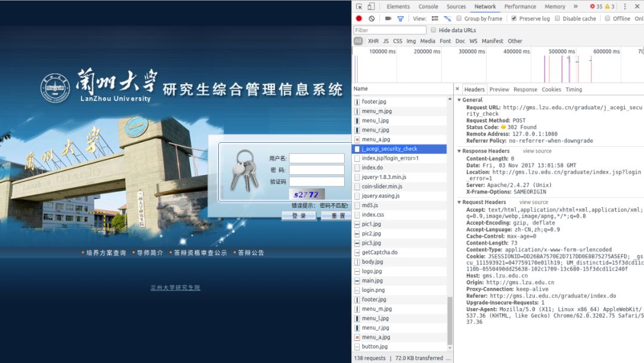Open the Console tab
Viewport: 644px width, 363px height.
[428, 7]
